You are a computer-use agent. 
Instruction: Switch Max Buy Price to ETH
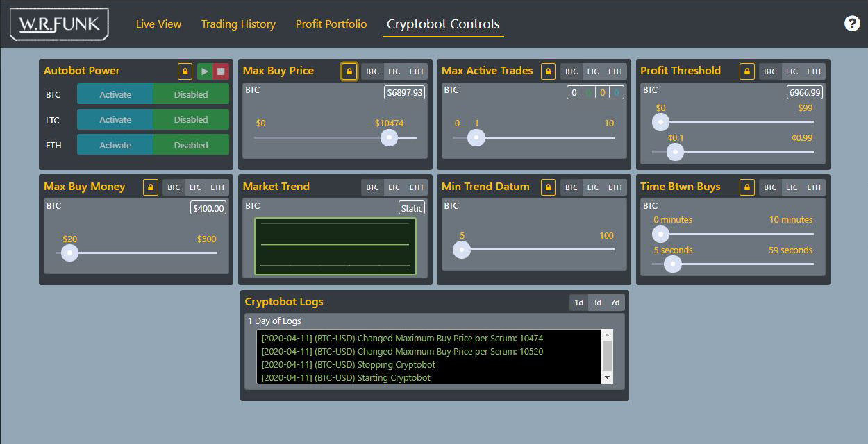click(416, 71)
